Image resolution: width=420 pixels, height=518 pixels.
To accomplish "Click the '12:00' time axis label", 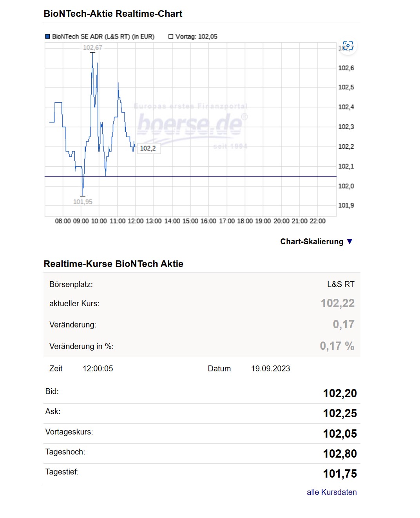I will click(x=136, y=221).
